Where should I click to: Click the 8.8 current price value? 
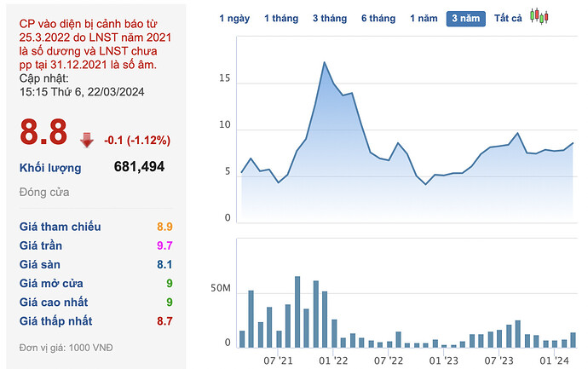click(x=43, y=132)
